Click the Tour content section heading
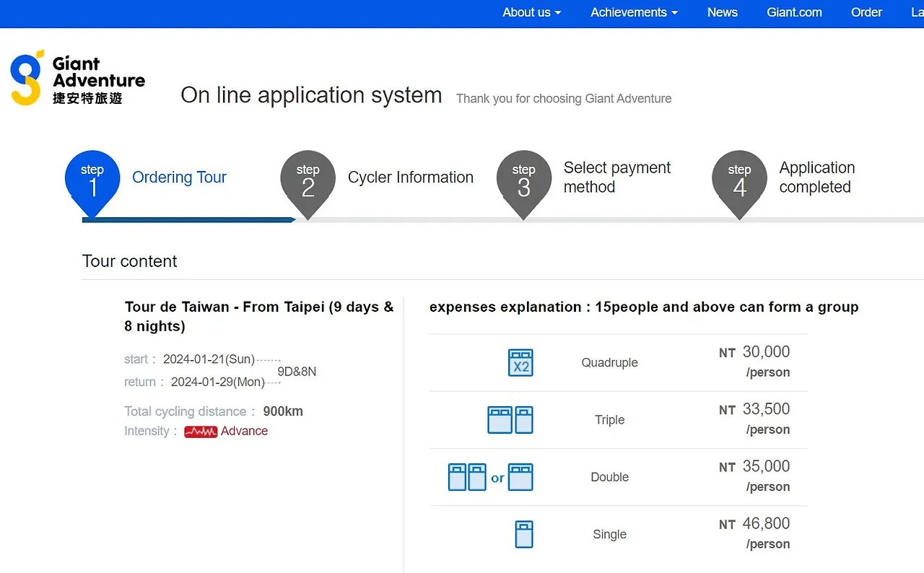The height and width of the screenshot is (573, 924). coord(130,261)
